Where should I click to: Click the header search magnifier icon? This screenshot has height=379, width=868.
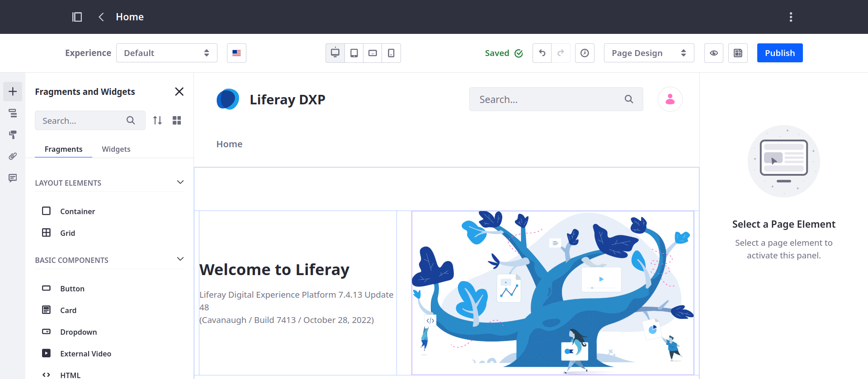coord(629,99)
